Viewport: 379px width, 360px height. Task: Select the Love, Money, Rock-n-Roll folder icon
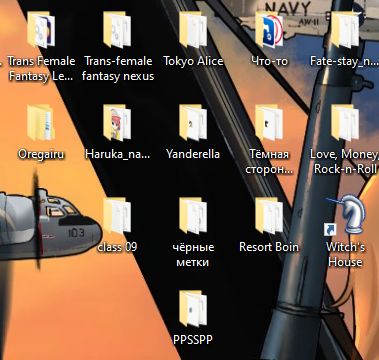click(x=345, y=122)
